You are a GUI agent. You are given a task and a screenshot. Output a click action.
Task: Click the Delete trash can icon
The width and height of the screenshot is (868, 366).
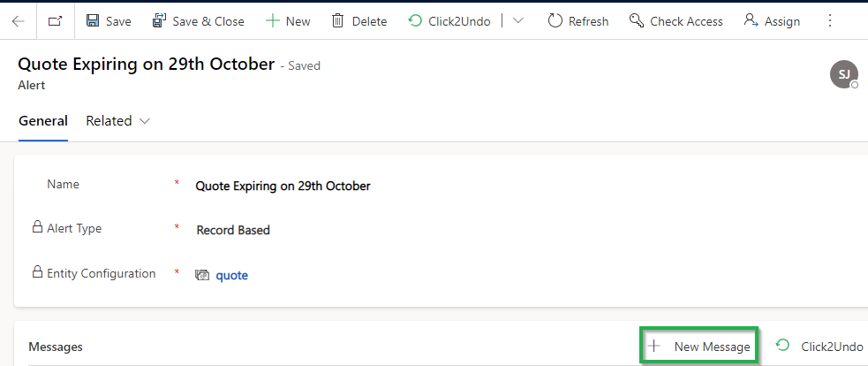tap(337, 21)
